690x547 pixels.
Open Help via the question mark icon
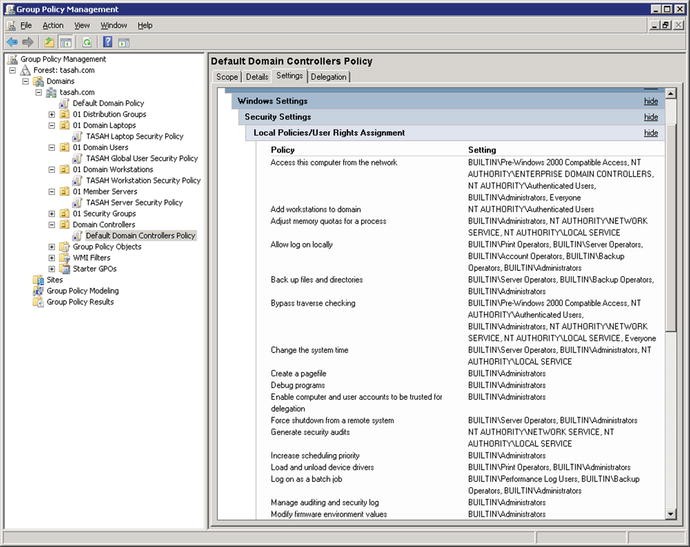point(108,42)
